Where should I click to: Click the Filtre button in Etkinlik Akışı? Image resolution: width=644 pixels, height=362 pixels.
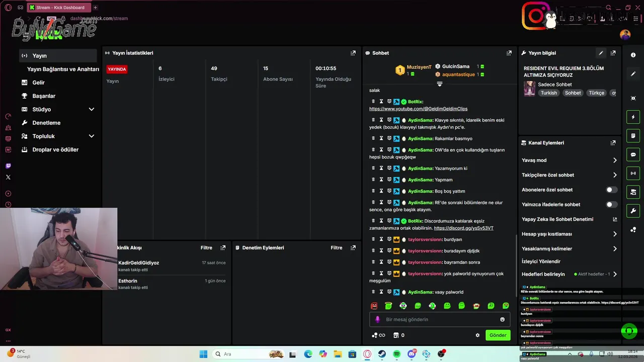206,248
